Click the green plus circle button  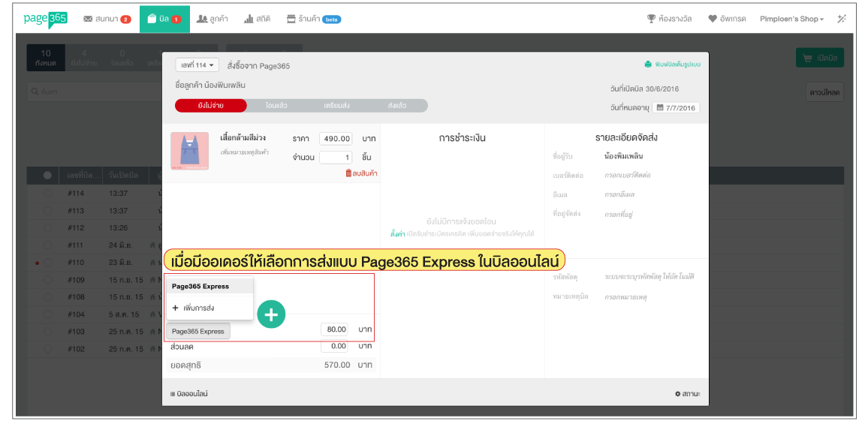271,314
